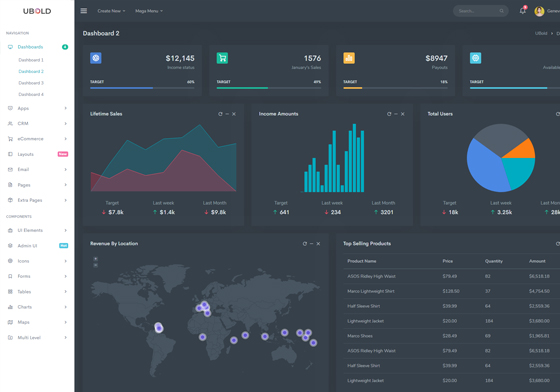Screen dimensions: 560x392
Task: Click the Income status target progress bar
Action: tap(142, 88)
